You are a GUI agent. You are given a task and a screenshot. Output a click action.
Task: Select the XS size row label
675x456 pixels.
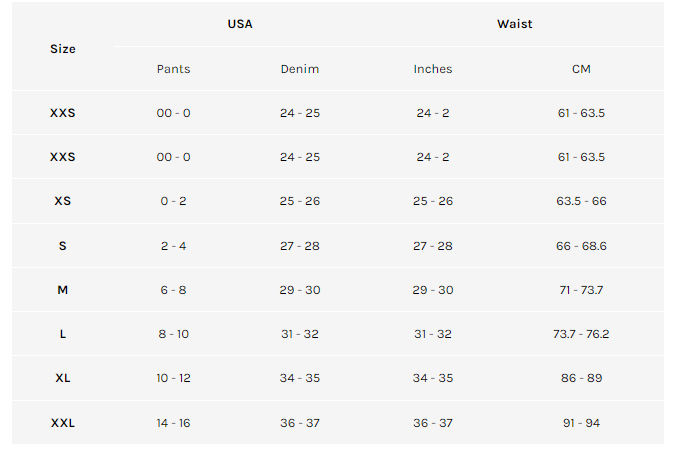pos(63,201)
